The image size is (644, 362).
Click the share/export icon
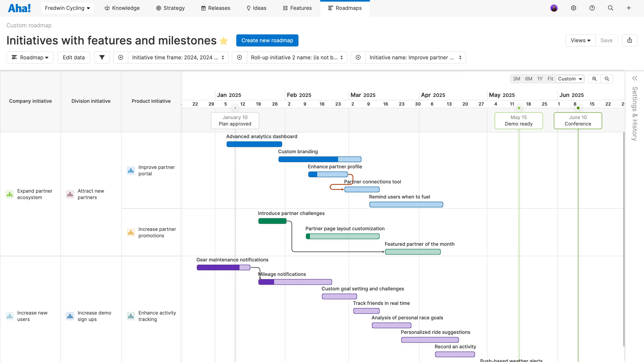pyautogui.click(x=630, y=40)
